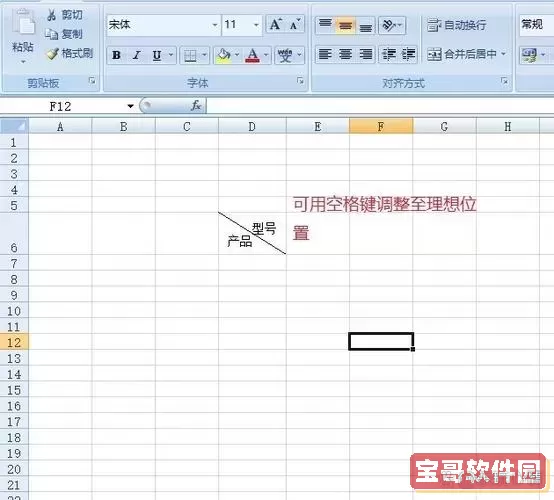Click the Select All corner button
Screen dimensions: 554x500
coord(14,126)
